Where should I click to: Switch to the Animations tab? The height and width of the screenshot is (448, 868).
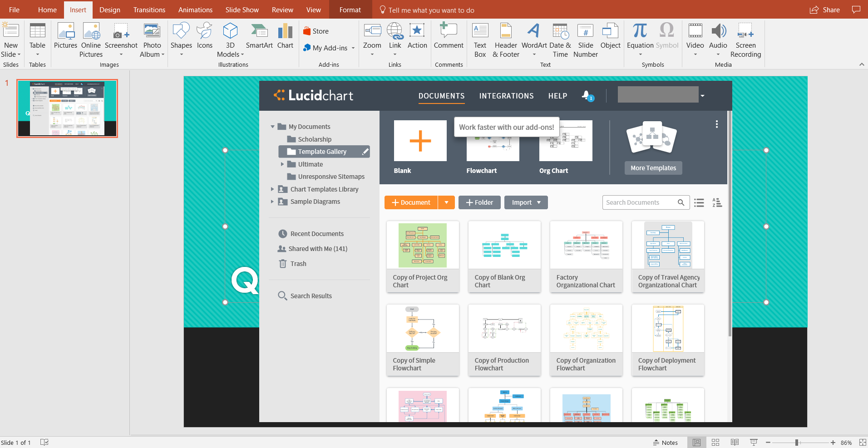195,10
